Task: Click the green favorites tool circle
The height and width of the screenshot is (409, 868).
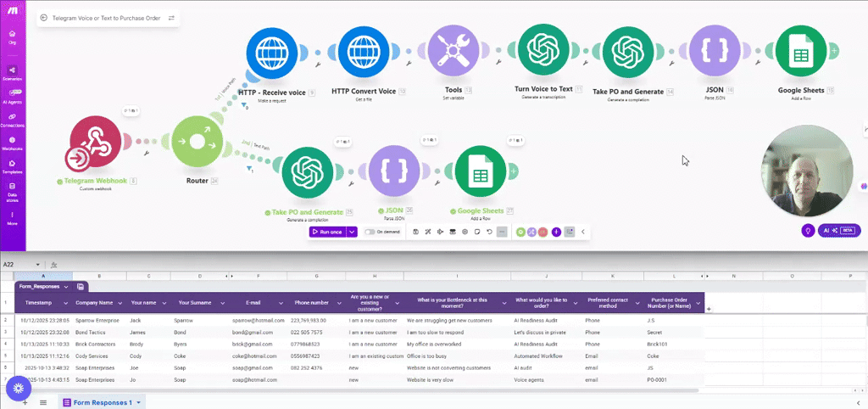Action: [x=521, y=232]
